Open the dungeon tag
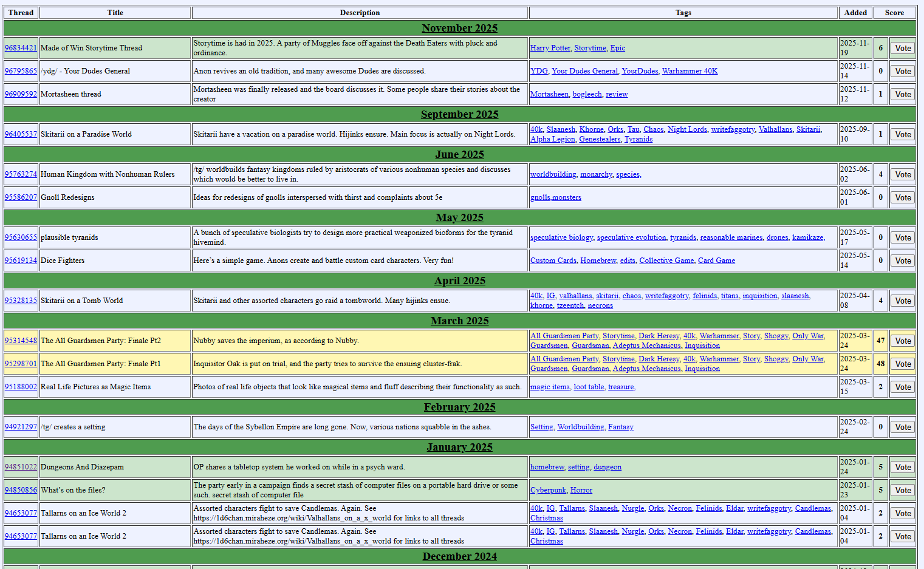924x569 pixels. pos(607,467)
